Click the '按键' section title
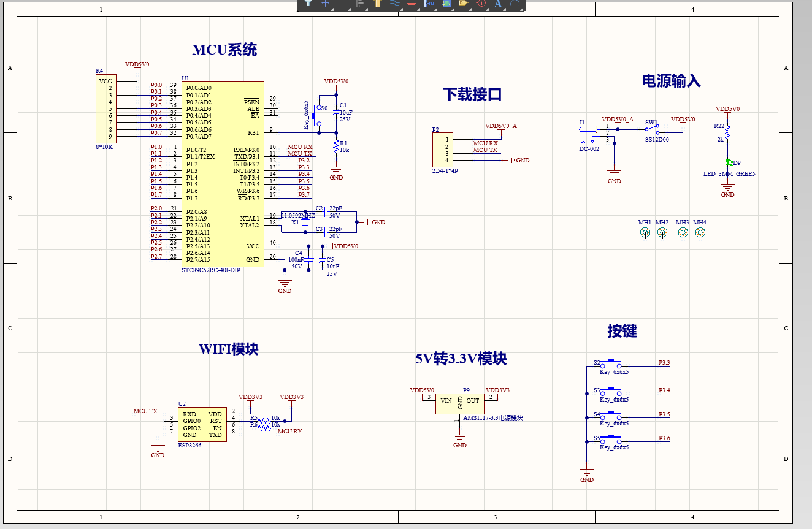This screenshot has width=812, height=529. click(x=622, y=331)
